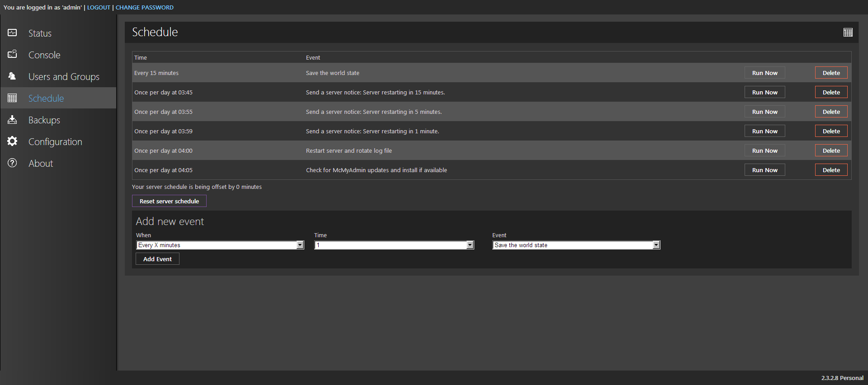Click 'Every 15 minutes' time cell
The image size is (868, 385).
(x=156, y=73)
